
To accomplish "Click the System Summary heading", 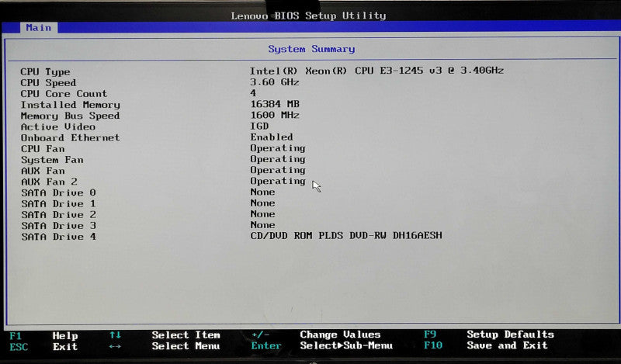I will pos(311,49).
